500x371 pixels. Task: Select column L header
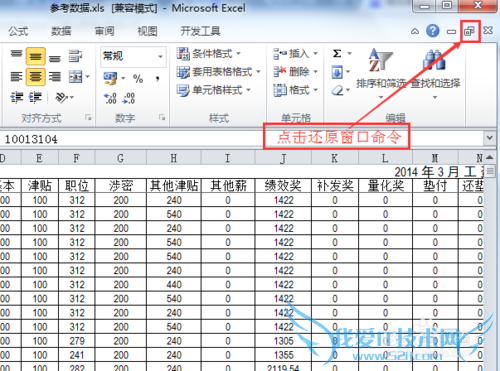tap(385, 158)
